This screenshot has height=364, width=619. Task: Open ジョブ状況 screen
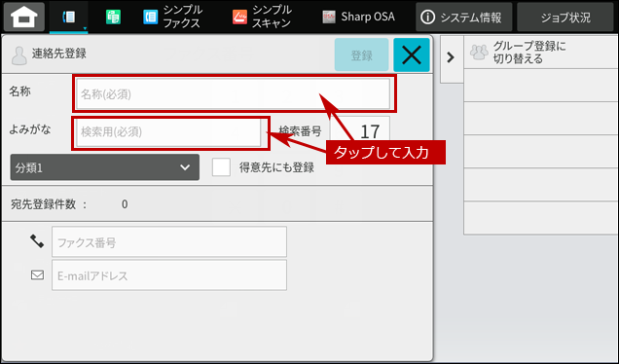565,17
